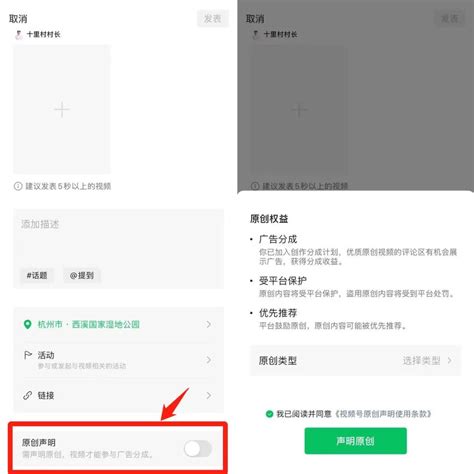The image size is (474, 474).
Task: Expand the 杭州市·西溪国家湿地公园 location chevron
Action: click(209, 324)
